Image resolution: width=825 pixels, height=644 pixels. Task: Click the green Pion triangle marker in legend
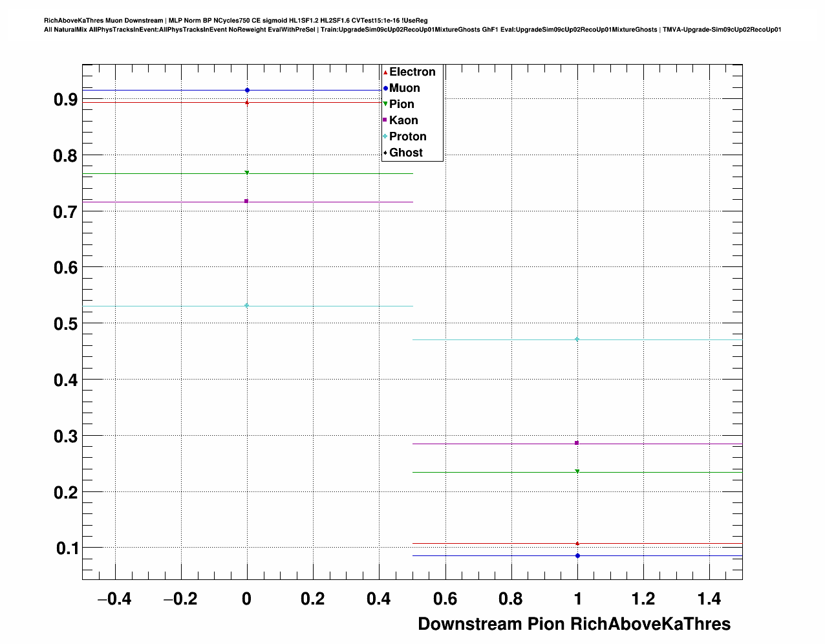pyautogui.click(x=385, y=105)
